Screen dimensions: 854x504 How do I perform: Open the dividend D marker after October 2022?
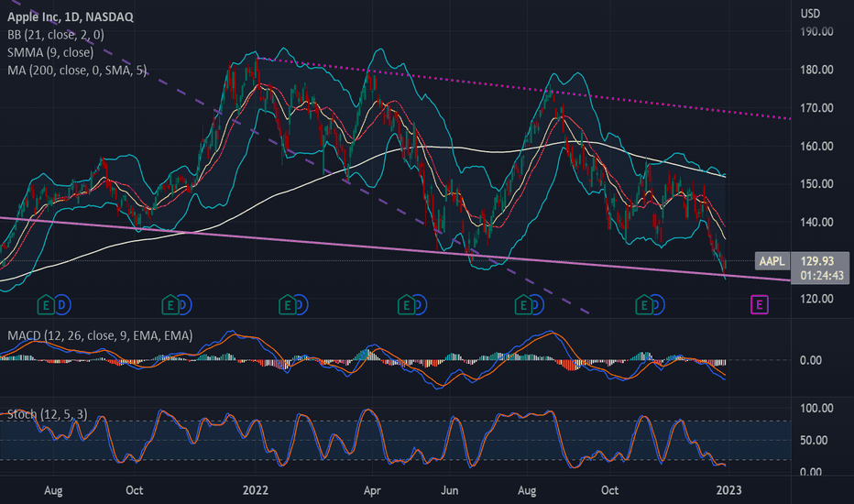659,305
